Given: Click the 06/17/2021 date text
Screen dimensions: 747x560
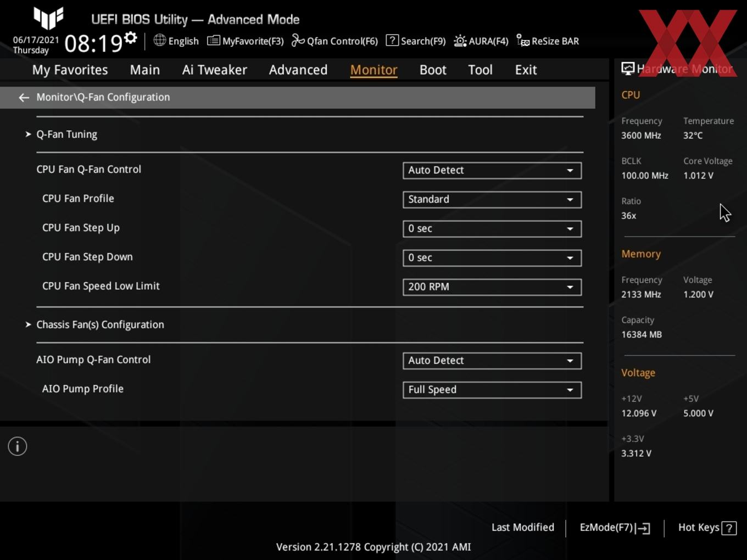Looking at the screenshot, I should click(36, 40).
